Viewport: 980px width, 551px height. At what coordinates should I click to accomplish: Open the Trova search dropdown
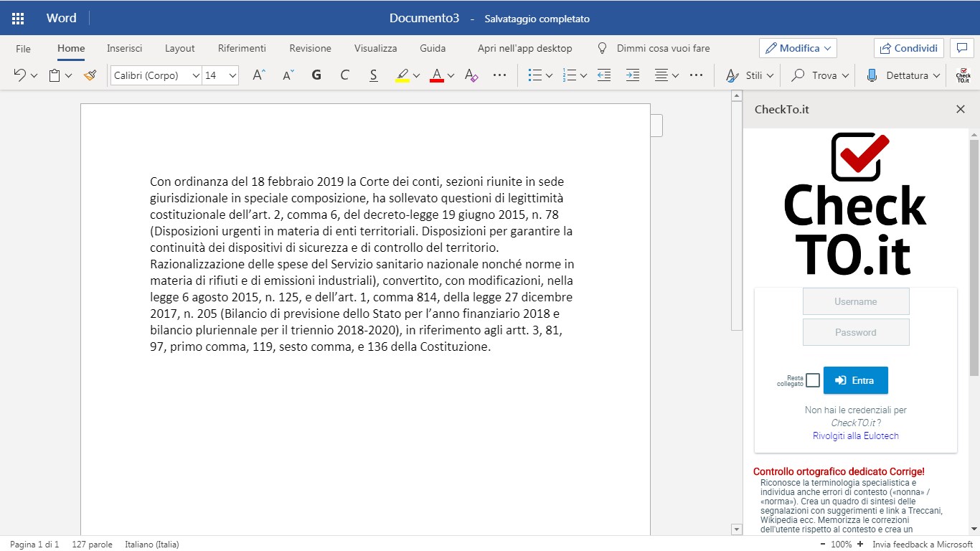pyautogui.click(x=820, y=75)
